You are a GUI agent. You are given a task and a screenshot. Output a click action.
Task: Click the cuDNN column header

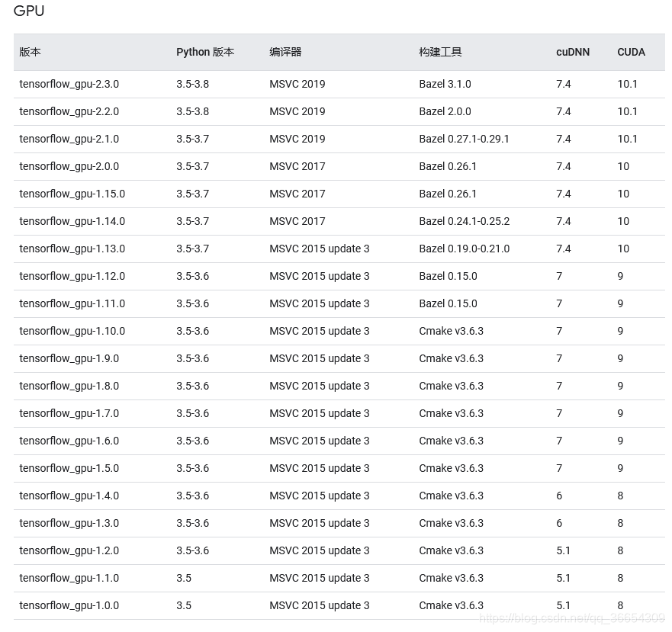click(x=573, y=53)
